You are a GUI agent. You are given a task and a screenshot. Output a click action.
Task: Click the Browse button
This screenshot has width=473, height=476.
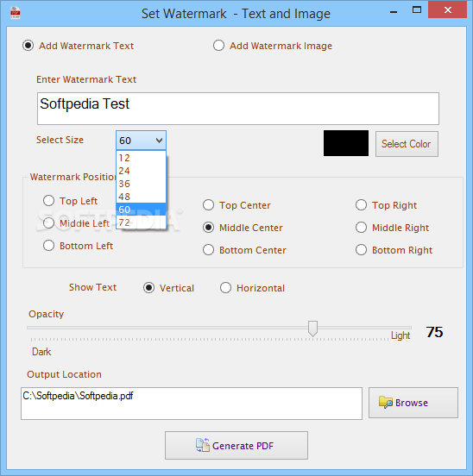pos(413,403)
